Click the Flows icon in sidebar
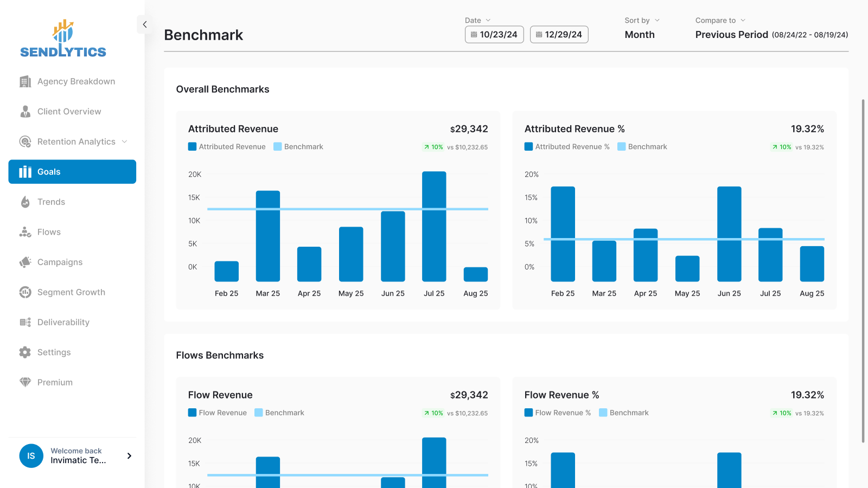Screen dimensions: 868x488 pos(25,232)
